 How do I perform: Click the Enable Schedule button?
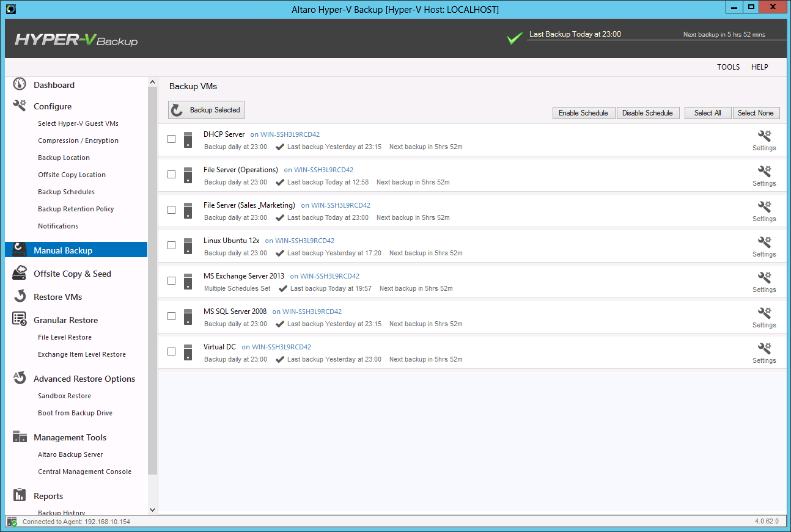[583, 113]
